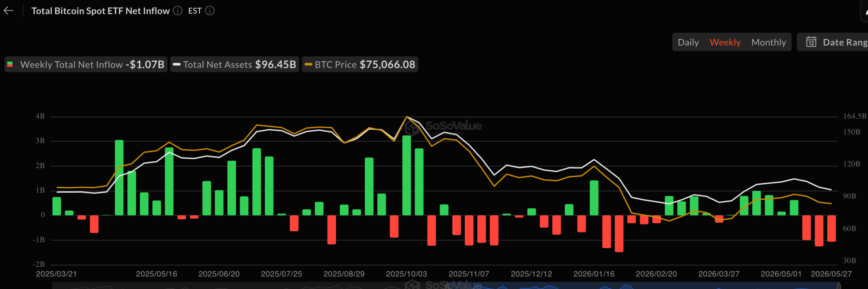Click the 2025/07/25 x-axis date label
Image resolution: width=868 pixels, height=289 pixels.
[281, 274]
